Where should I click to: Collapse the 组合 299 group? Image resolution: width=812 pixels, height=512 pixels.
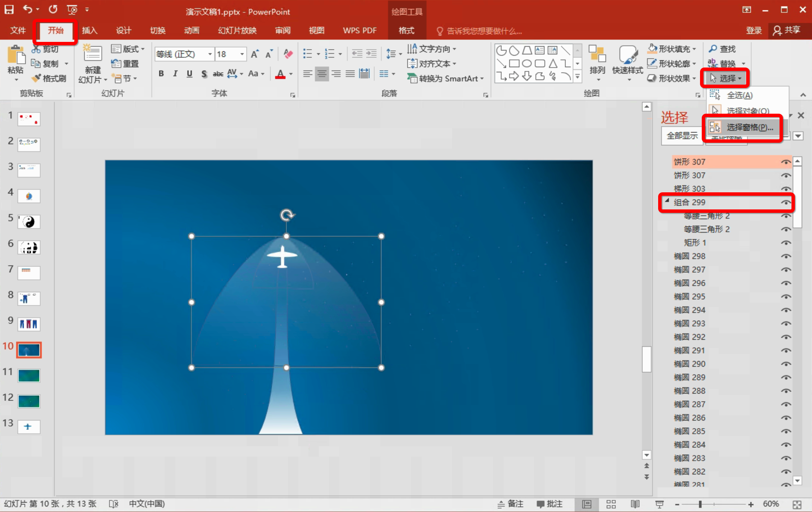(667, 200)
